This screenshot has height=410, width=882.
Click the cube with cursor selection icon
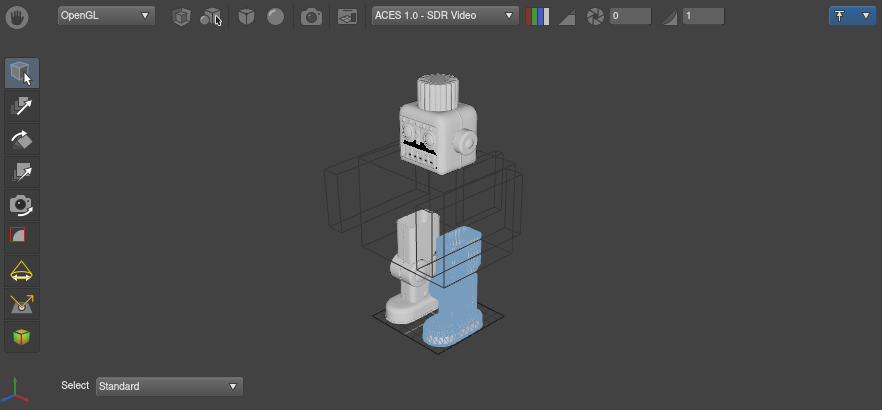coord(210,17)
